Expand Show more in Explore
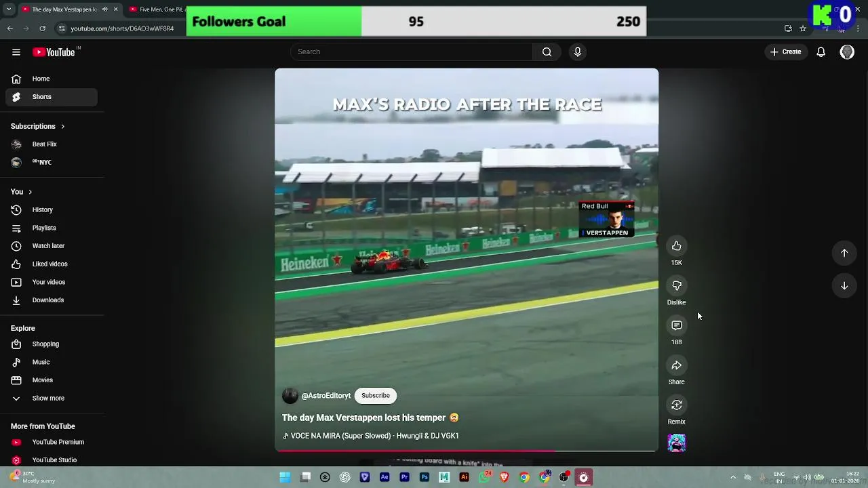The image size is (868, 488). click(x=52, y=399)
